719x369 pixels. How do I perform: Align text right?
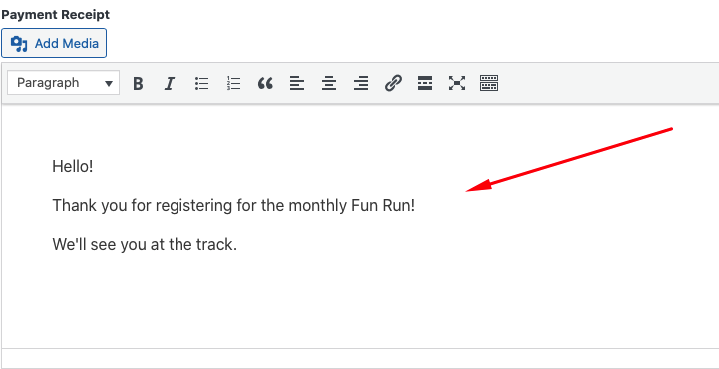[x=361, y=83]
